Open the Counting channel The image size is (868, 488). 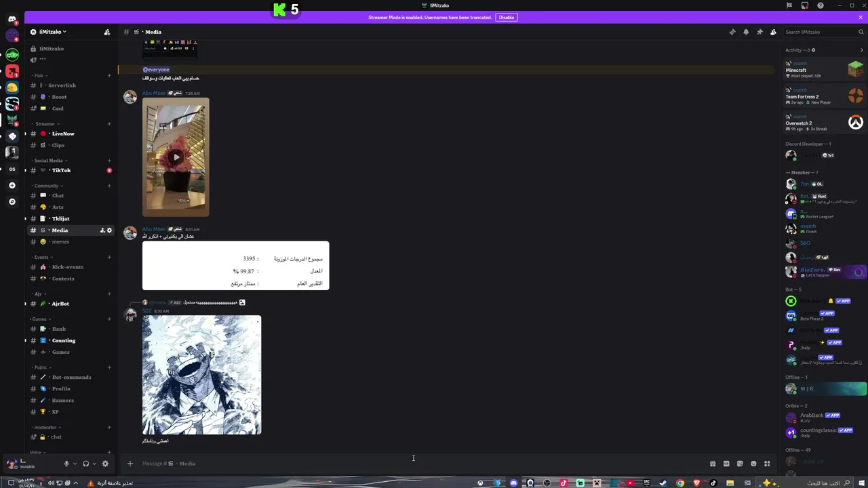coord(71,340)
